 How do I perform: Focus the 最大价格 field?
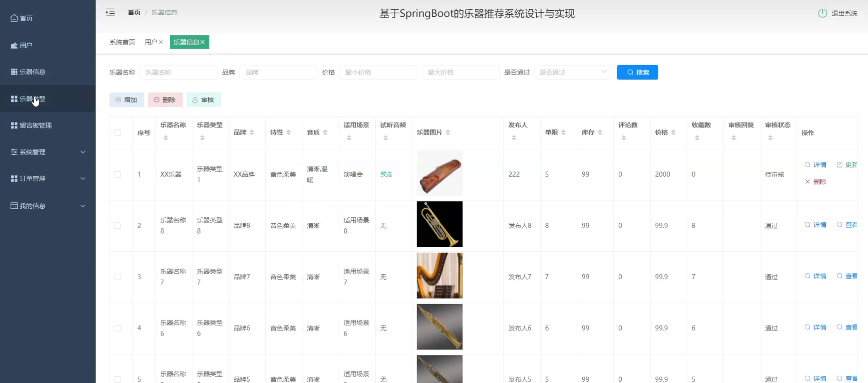click(461, 72)
